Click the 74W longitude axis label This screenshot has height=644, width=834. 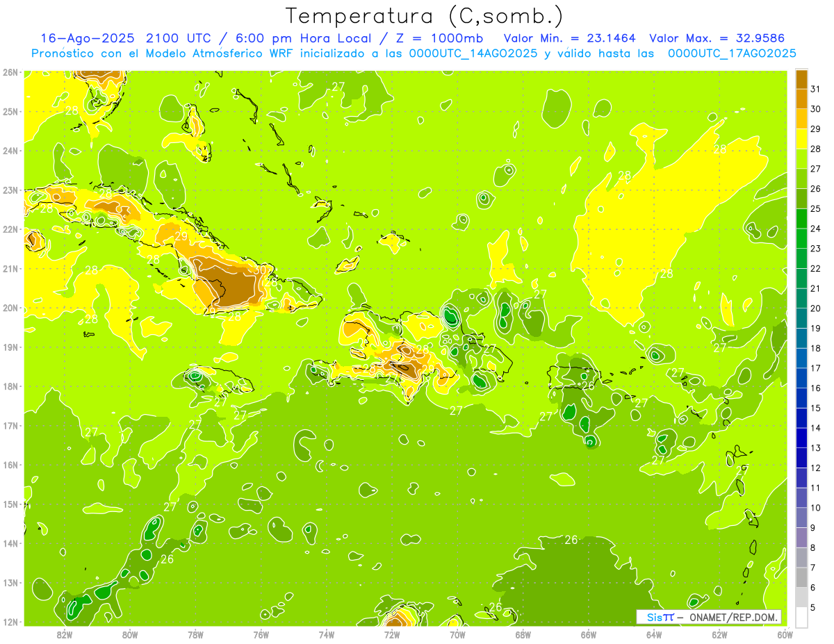click(327, 634)
